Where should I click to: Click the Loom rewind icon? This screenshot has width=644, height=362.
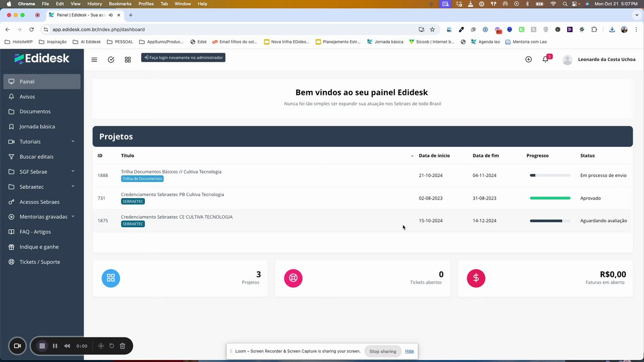67,346
